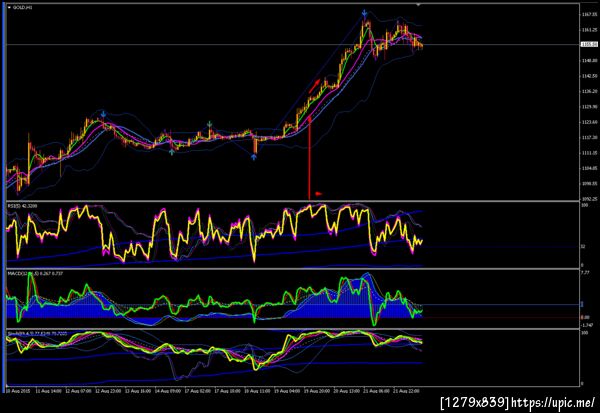The image size is (600, 413).
Task: Click the 13 Aug 16:00 time label
Action: click(138, 391)
